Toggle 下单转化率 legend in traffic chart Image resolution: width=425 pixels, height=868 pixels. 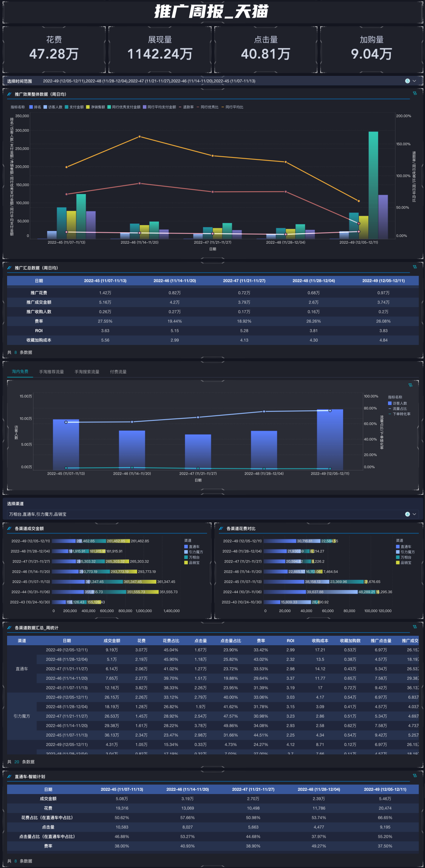(x=399, y=414)
